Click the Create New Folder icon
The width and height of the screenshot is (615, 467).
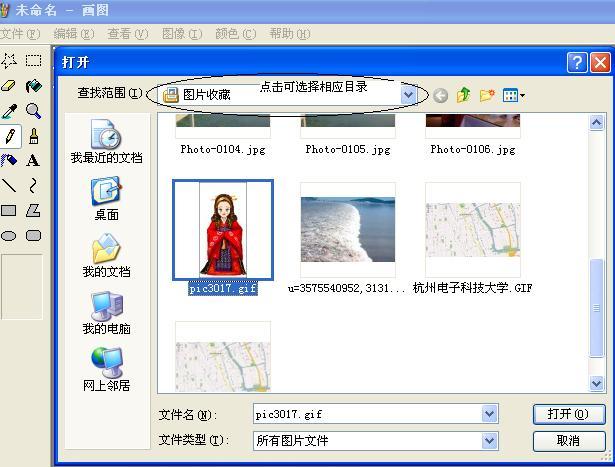pyautogui.click(x=487, y=96)
